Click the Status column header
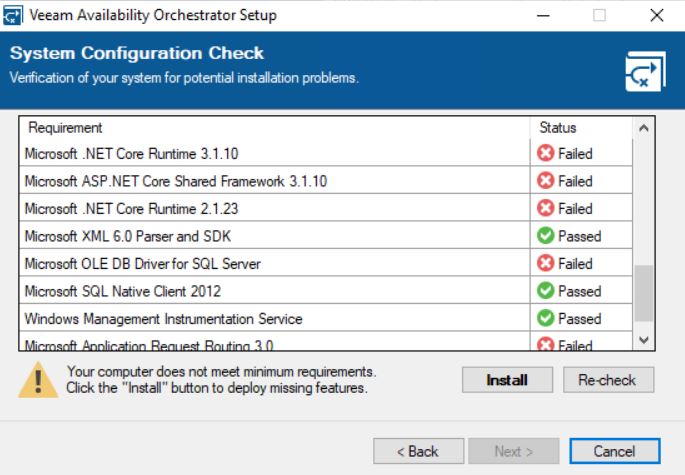 [581, 128]
